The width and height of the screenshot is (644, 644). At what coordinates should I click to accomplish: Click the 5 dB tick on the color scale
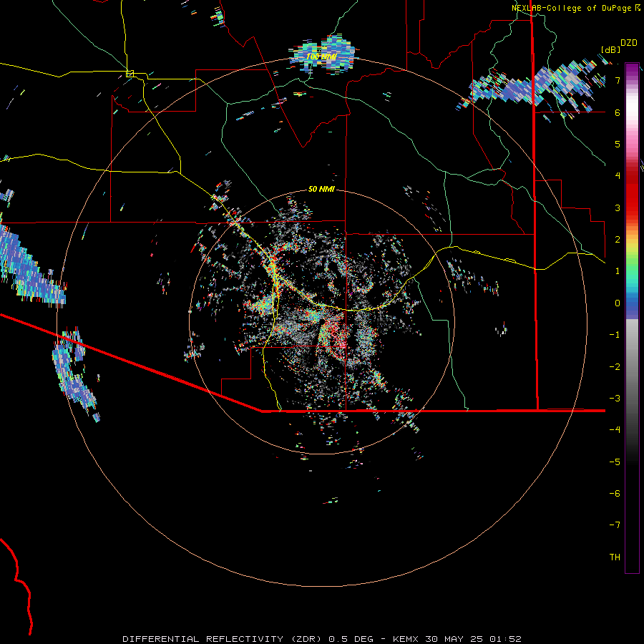[x=618, y=144]
